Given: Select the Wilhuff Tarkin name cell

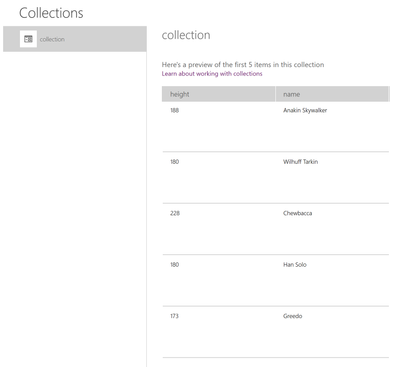Looking at the screenshot, I should click(x=301, y=162).
